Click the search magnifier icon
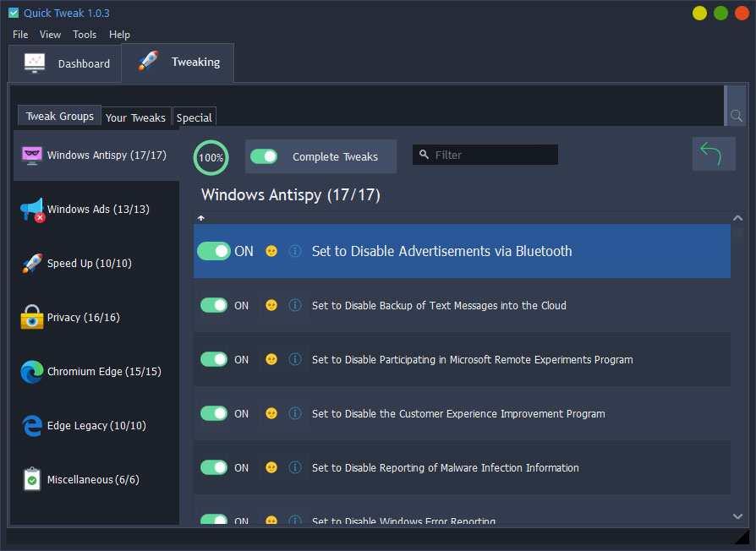This screenshot has width=756, height=551. [x=736, y=116]
